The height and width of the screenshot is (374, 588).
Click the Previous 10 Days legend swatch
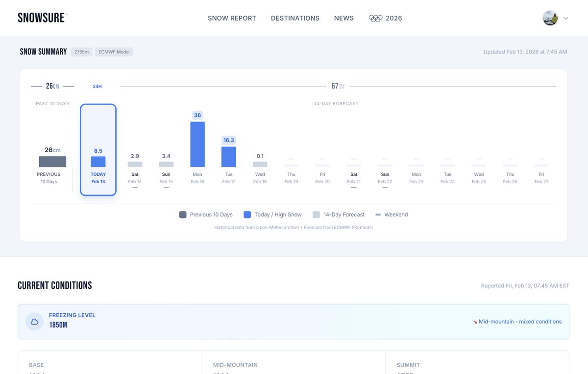(183, 214)
